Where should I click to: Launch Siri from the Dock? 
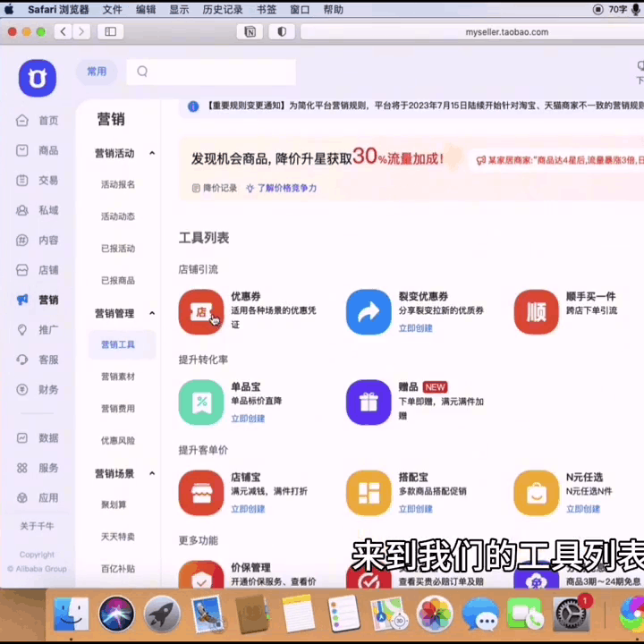(116, 614)
